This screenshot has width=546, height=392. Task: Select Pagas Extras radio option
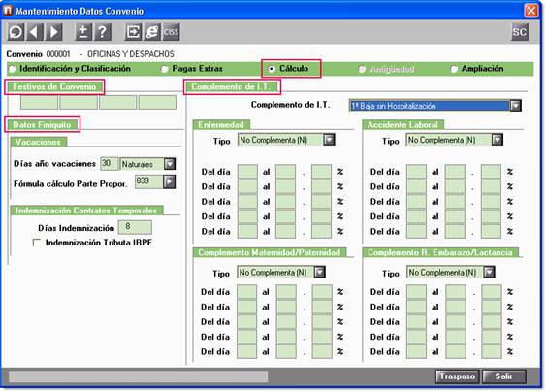165,69
